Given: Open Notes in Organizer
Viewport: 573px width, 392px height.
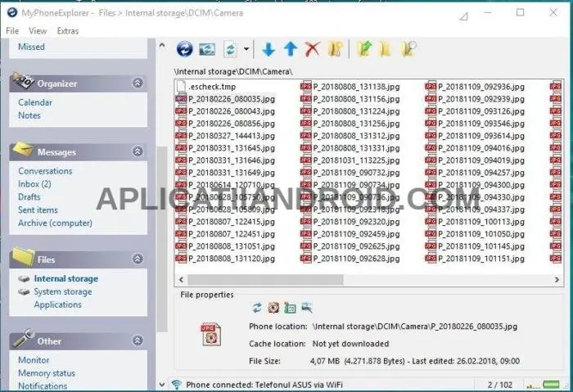Looking at the screenshot, I should point(29,115).
